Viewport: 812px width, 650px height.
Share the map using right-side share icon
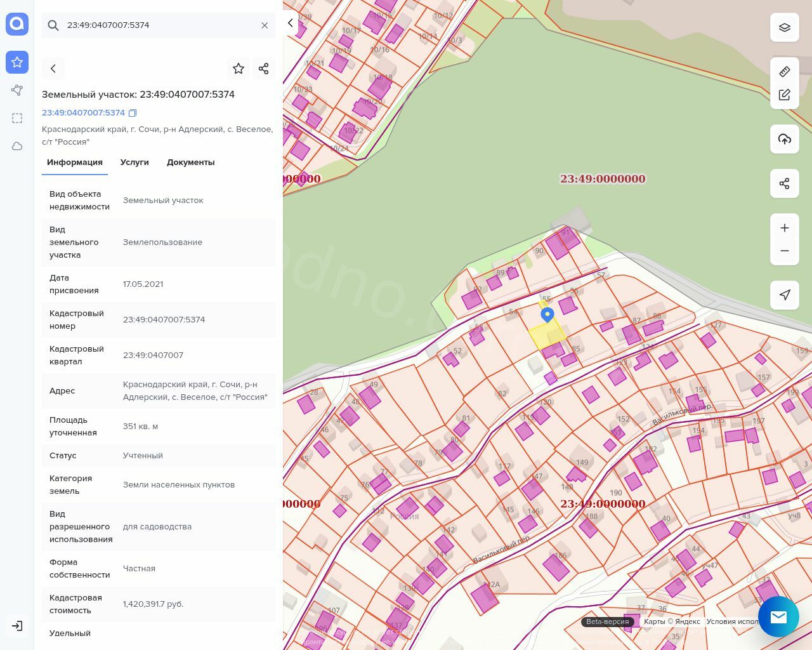coord(785,183)
